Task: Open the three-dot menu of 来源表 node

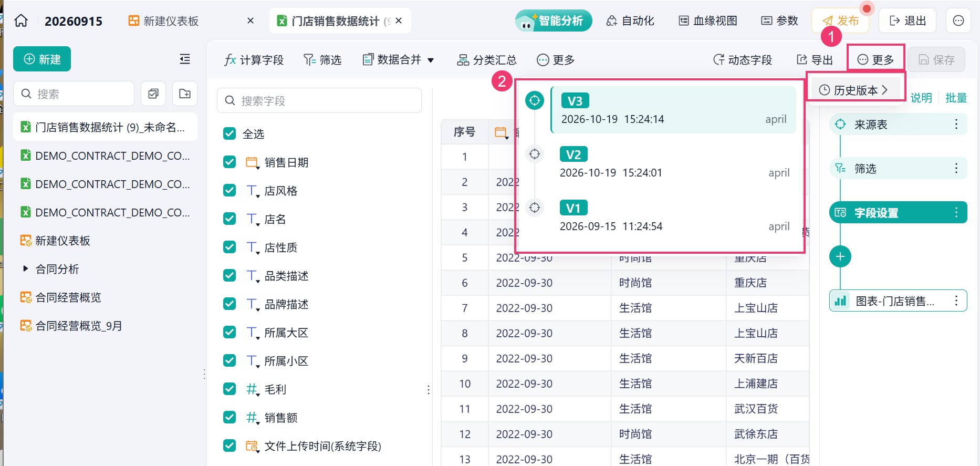Action: coord(956,124)
